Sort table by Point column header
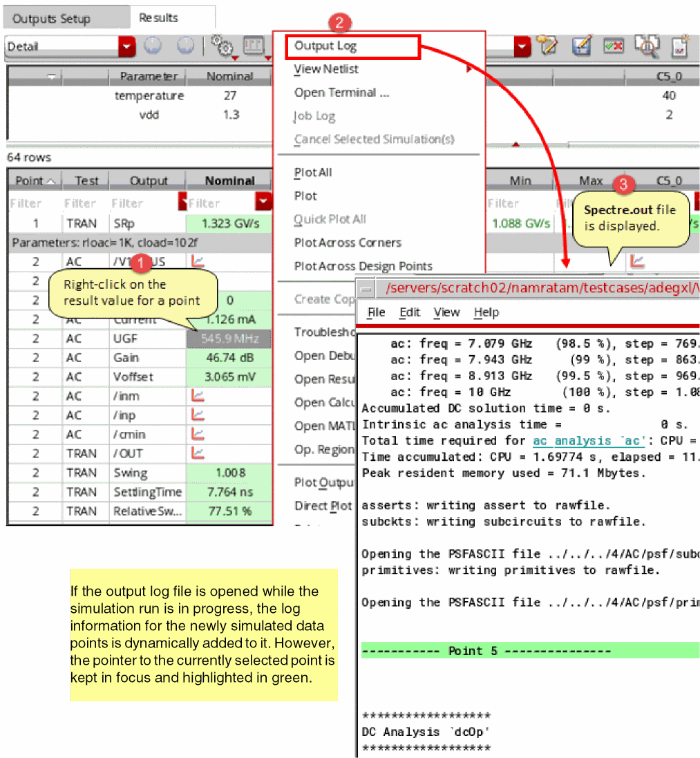Image resolution: width=700 pixels, height=758 pixels. pos(35,181)
